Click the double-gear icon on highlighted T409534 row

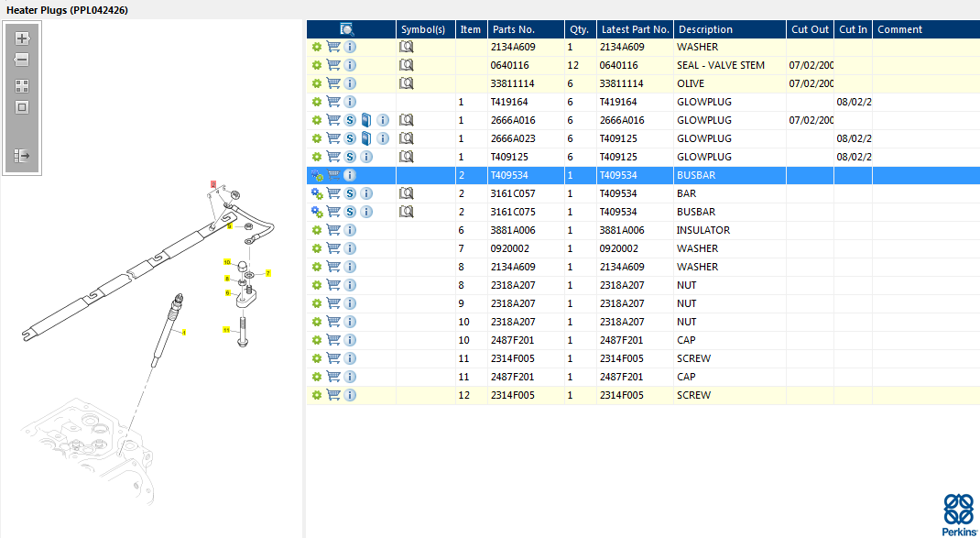click(x=317, y=175)
